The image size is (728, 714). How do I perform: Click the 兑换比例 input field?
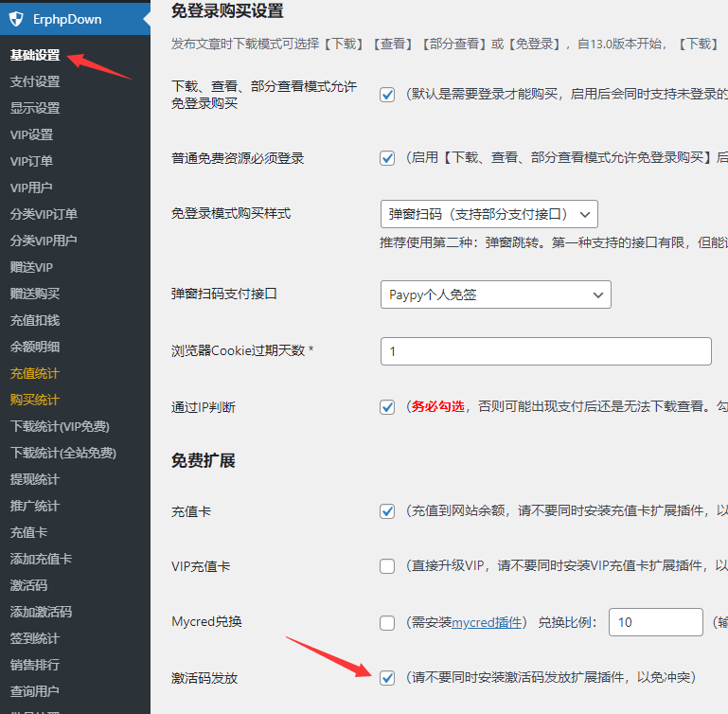[655, 622]
